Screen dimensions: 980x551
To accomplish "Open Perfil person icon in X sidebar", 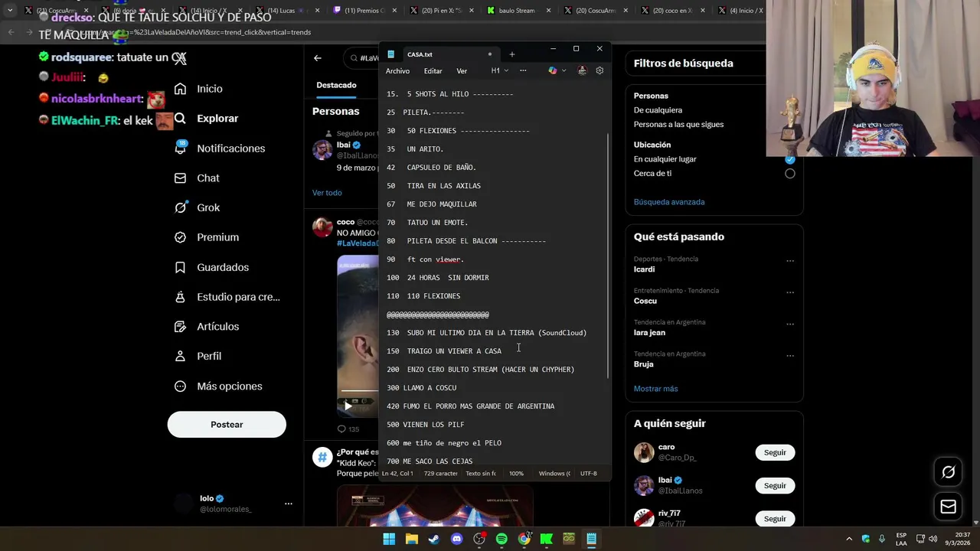I will tap(180, 357).
